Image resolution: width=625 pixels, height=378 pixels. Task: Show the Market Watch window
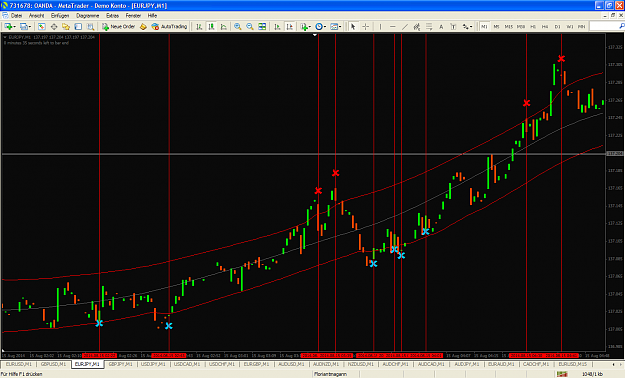(x=41, y=26)
